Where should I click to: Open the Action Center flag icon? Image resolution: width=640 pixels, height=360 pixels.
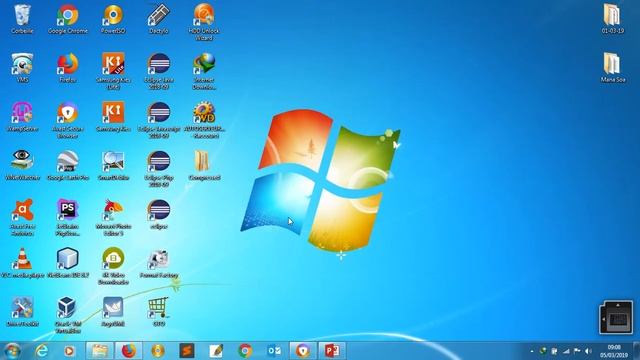577,351
